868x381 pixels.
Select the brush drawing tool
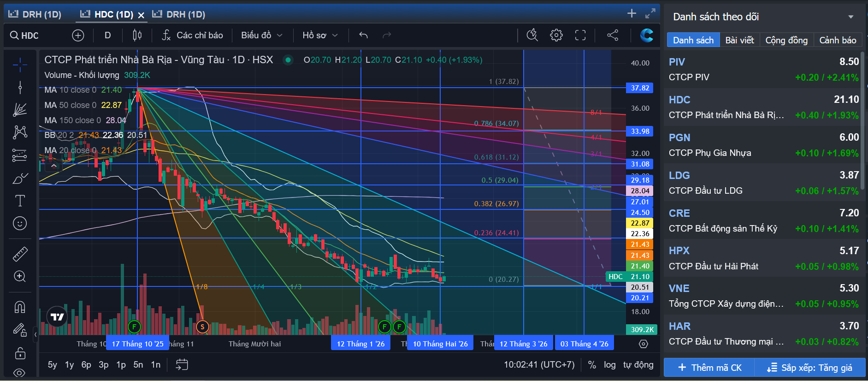coord(20,178)
